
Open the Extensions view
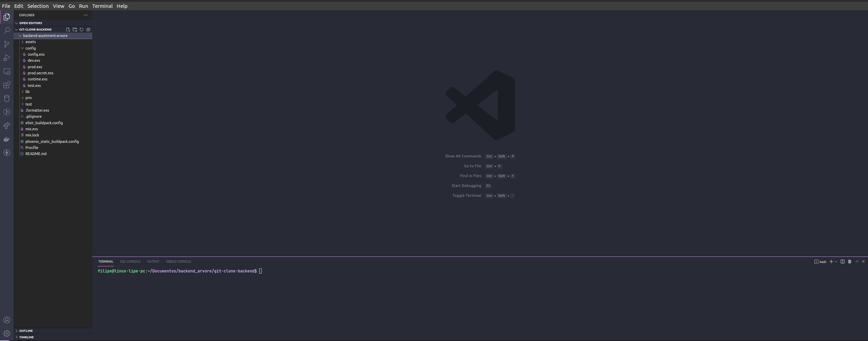(x=7, y=85)
